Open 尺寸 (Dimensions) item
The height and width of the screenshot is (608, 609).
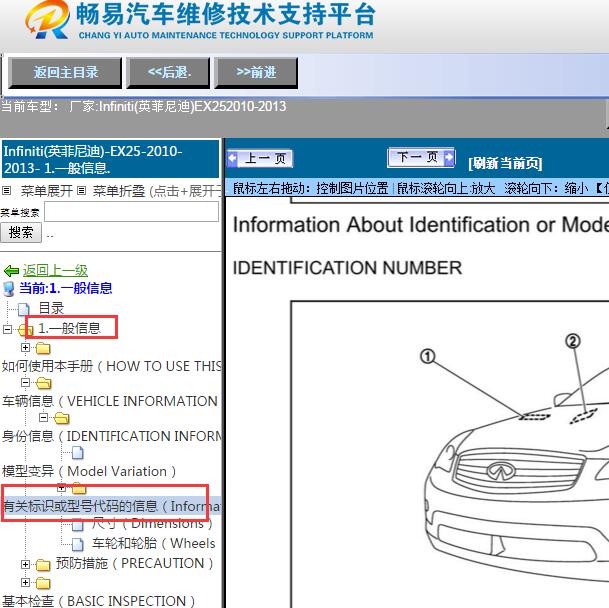(152, 523)
